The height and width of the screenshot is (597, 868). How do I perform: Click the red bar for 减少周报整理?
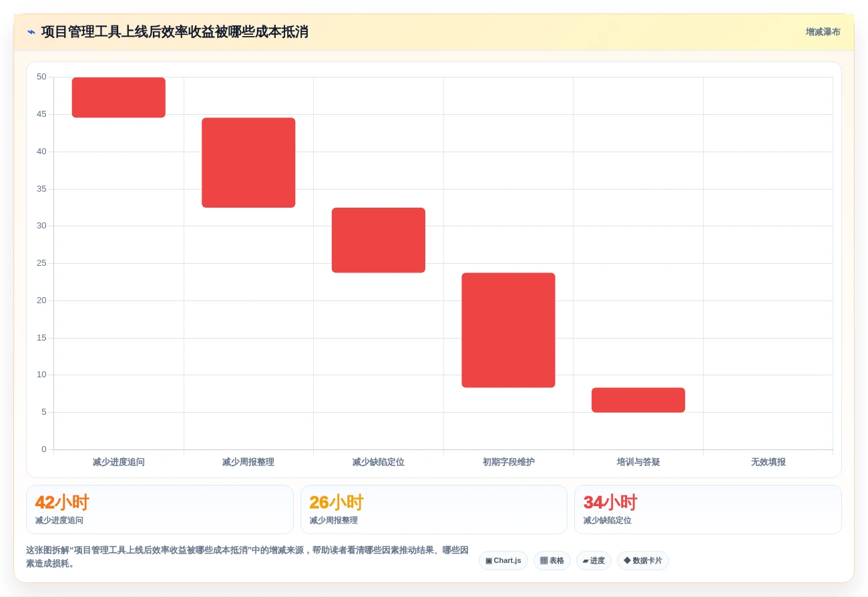click(248, 163)
